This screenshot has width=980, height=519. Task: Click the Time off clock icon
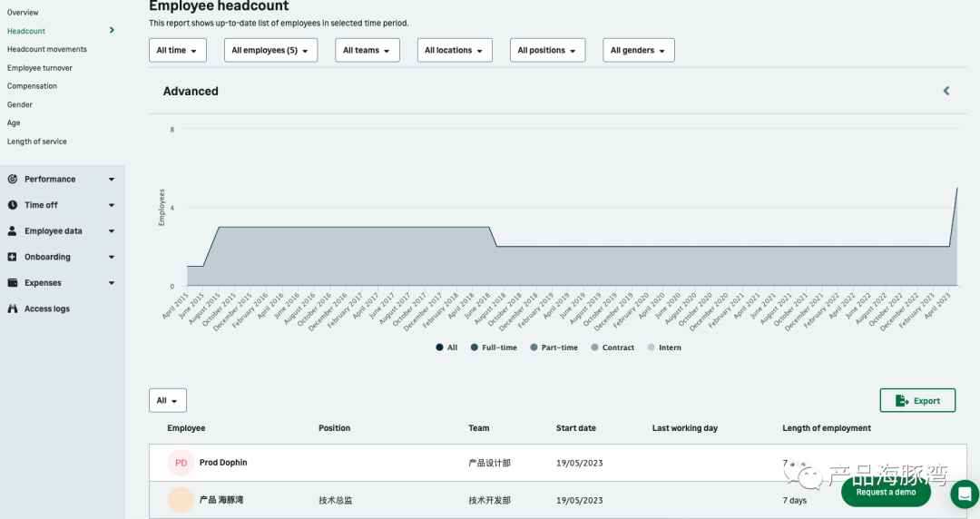pos(13,204)
